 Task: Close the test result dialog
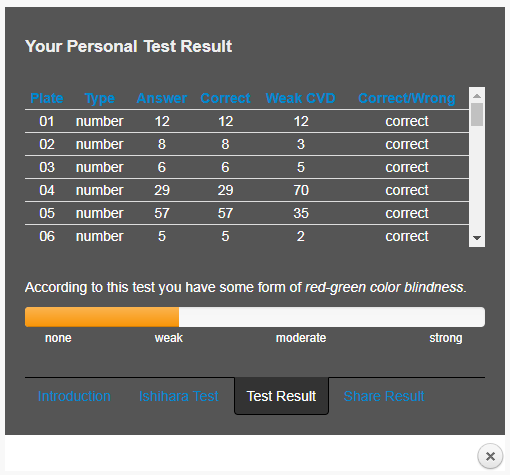click(x=490, y=456)
